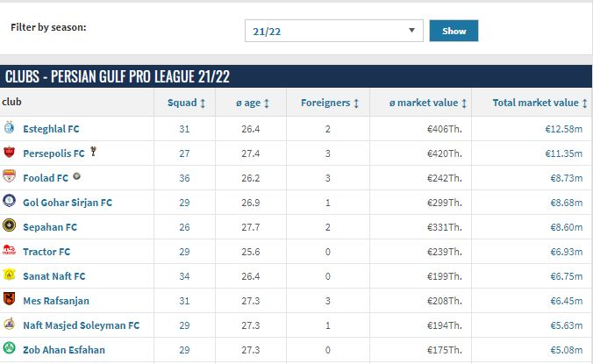The width and height of the screenshot is (593, 364).
Task: Click the Mes Rafsanjan club crest icon
Action: 10,301
